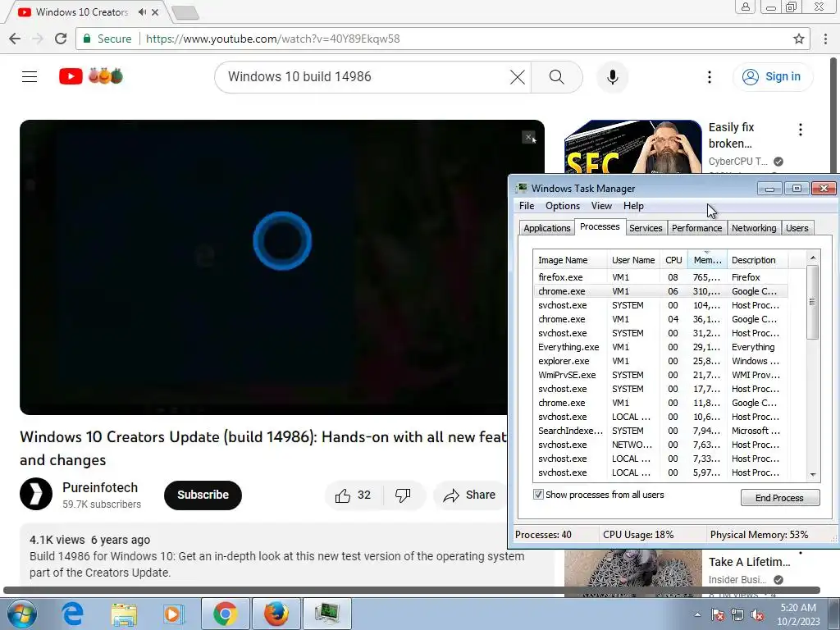Open the File menu in Task Manager
This screenshot has width=840, height=630.
point(527,206)
